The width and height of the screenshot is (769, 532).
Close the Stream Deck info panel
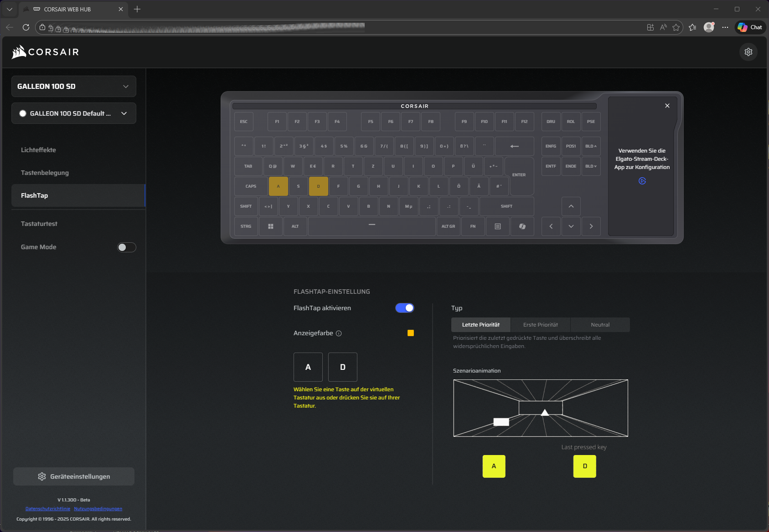[667, 106]
